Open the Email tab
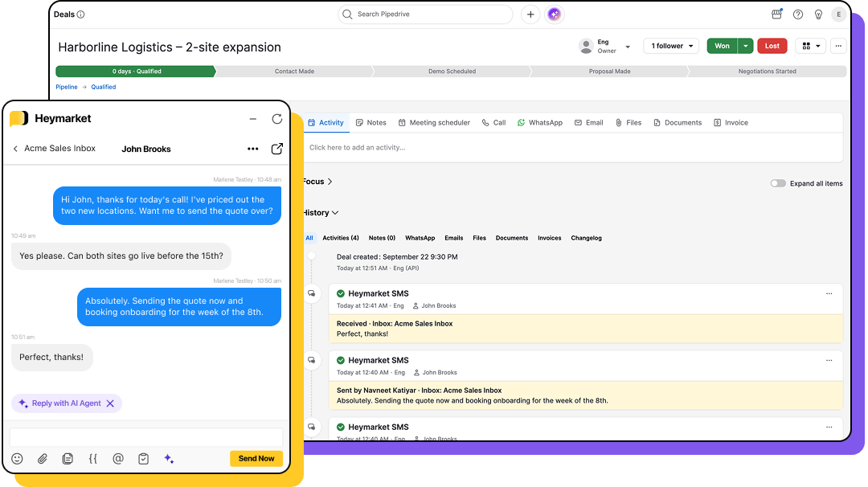 pos(588,123)
